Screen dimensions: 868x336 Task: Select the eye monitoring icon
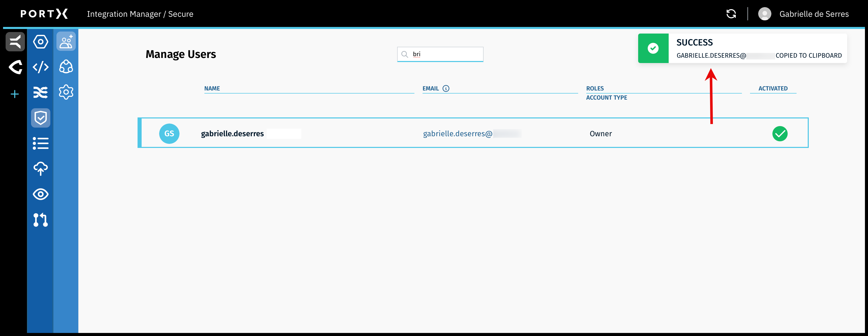click(40, 194)
